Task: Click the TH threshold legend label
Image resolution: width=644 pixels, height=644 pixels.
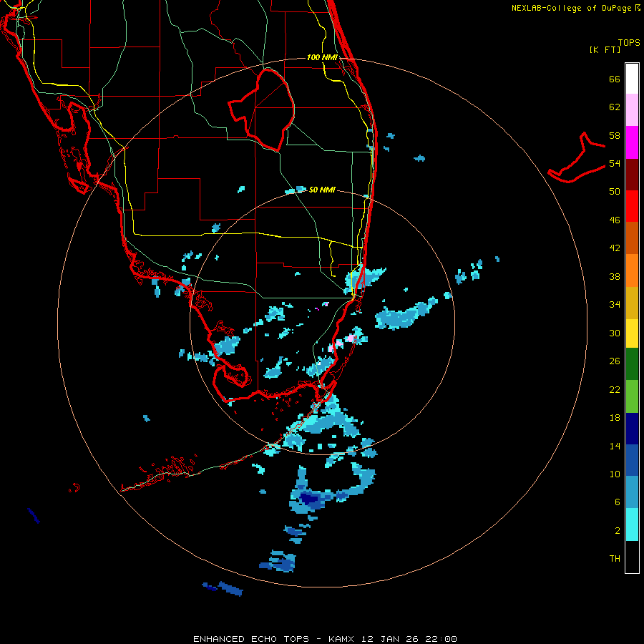Action: point(615,559)
